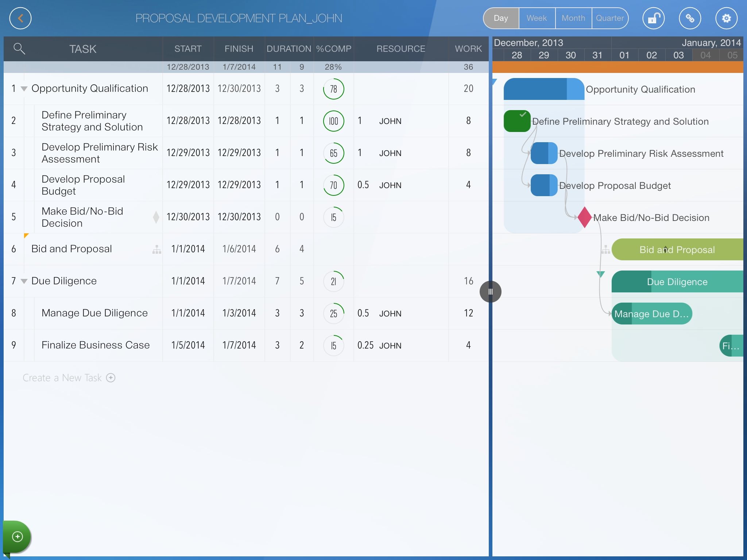Open the settings gear icon
The height and width of the screenshot is (560, 747).
click(726, 18)
